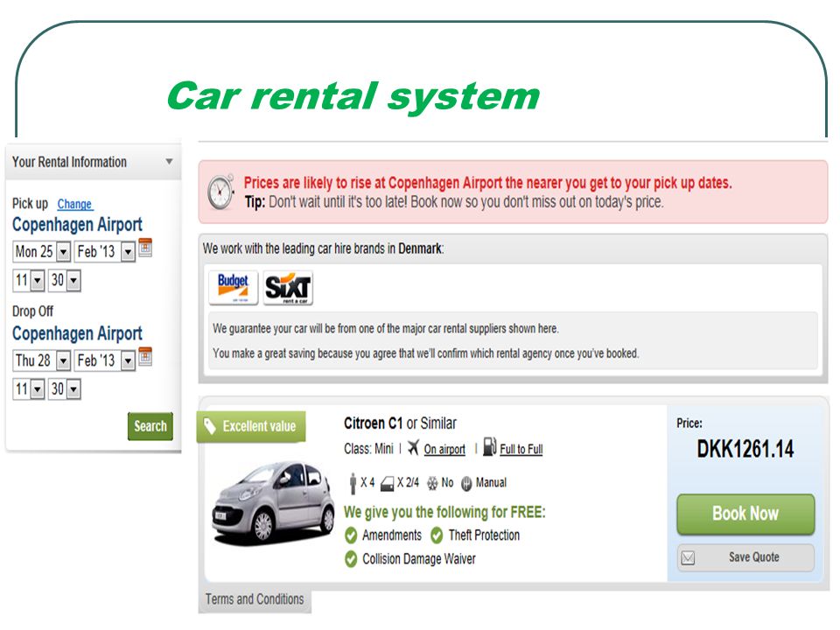Open the drop-off date calendar icon
Viewport: 840px width, 630px height.
tap(145, 356)
